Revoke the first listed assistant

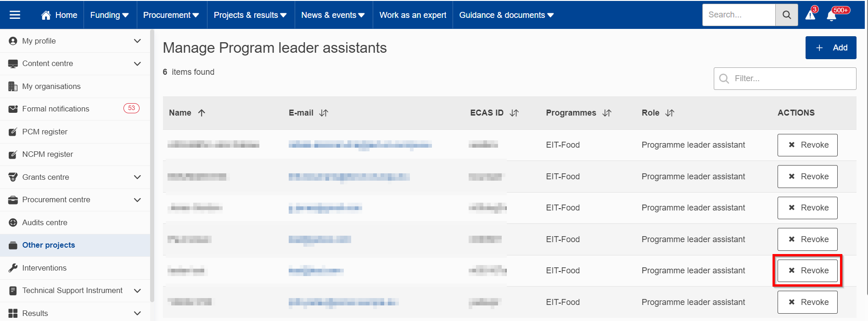(807, 145)
